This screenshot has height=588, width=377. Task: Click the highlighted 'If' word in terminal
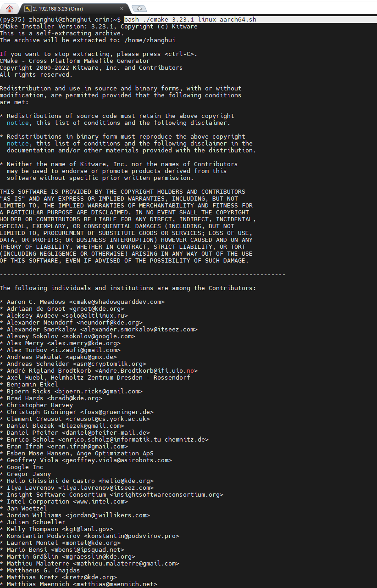pos(3,54)
